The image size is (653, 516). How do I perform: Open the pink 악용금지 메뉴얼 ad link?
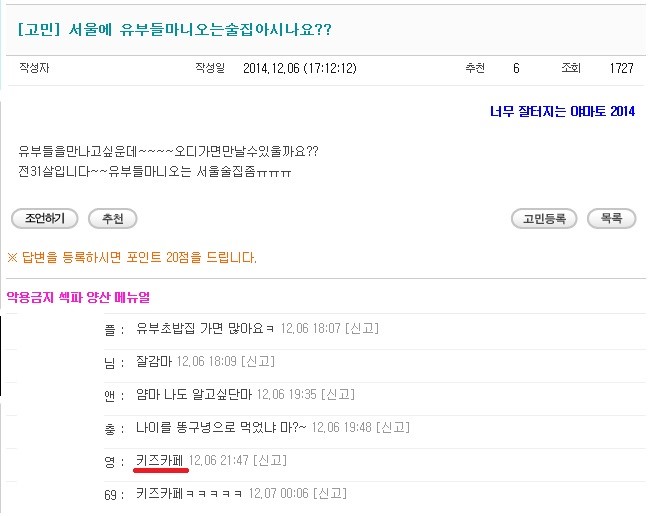coord(79,297)
